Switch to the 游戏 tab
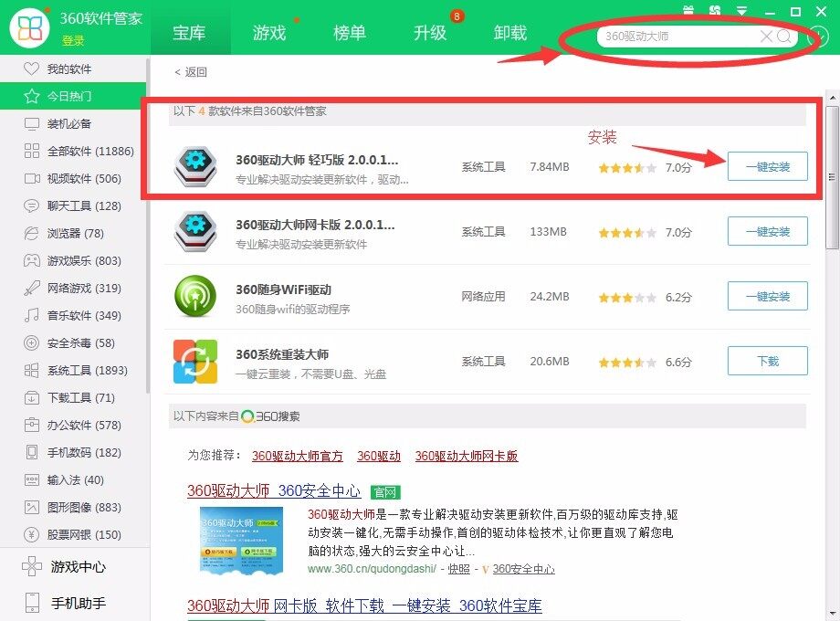Image resolution: width=840 pixels, height=621 pixels. (x=271, y=32)
